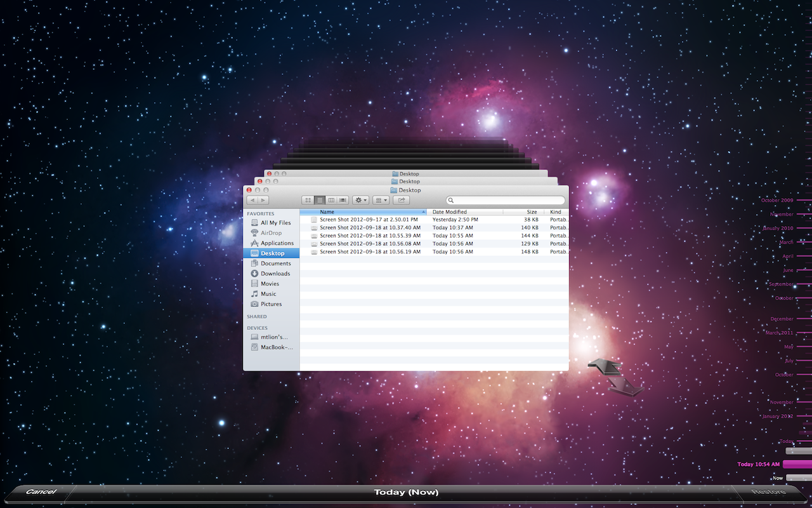The height and width of the screenshot is (508, 812).
Task: Select the MacBook device in sidebar
Action: pos(271,347)
